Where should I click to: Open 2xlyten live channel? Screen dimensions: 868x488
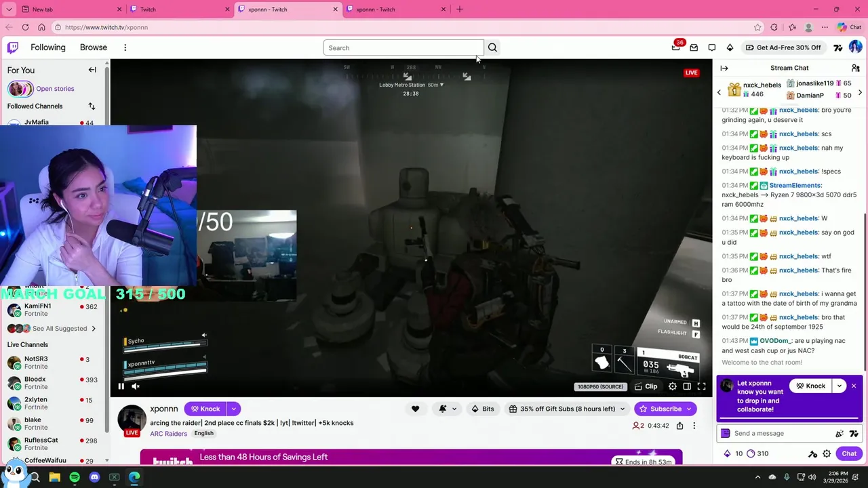pyautogui.click(x=53, y=403)
